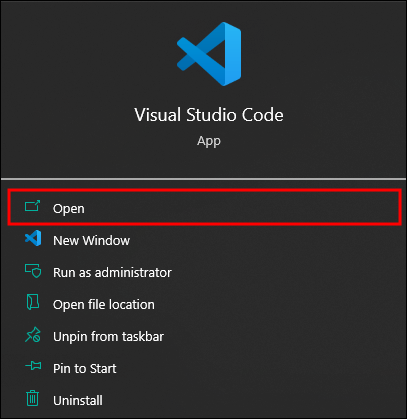
Task: Choose Open file location
Action: point(204,304)
